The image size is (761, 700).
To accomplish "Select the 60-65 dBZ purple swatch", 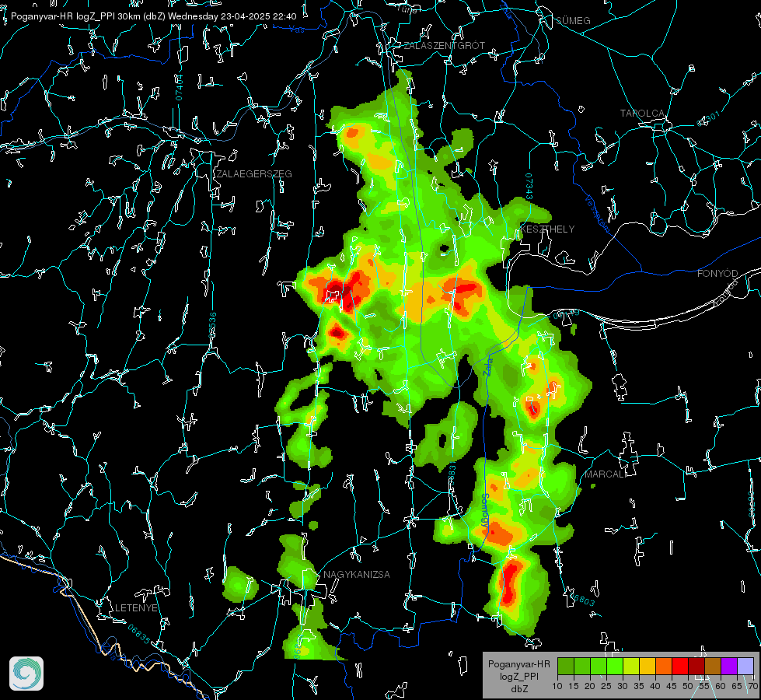I will point(729,667).
